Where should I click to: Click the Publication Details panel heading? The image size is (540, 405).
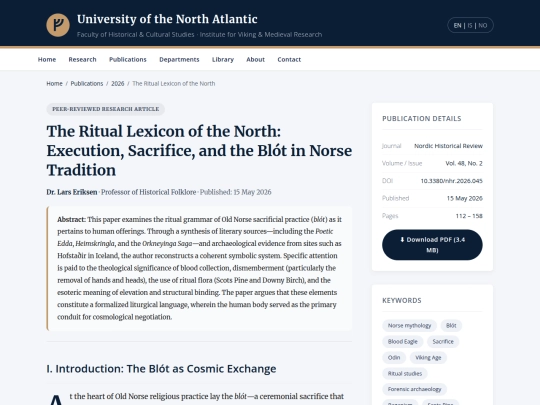(422, 118)
